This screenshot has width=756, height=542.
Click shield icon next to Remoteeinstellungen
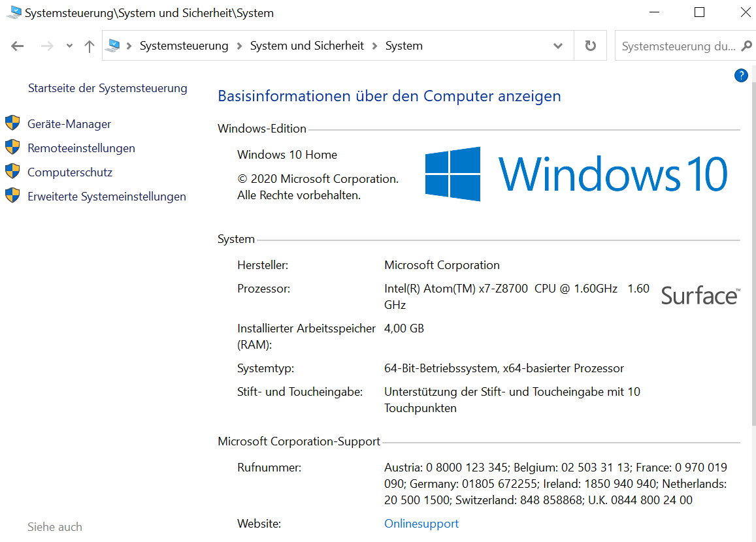[12, 147]
